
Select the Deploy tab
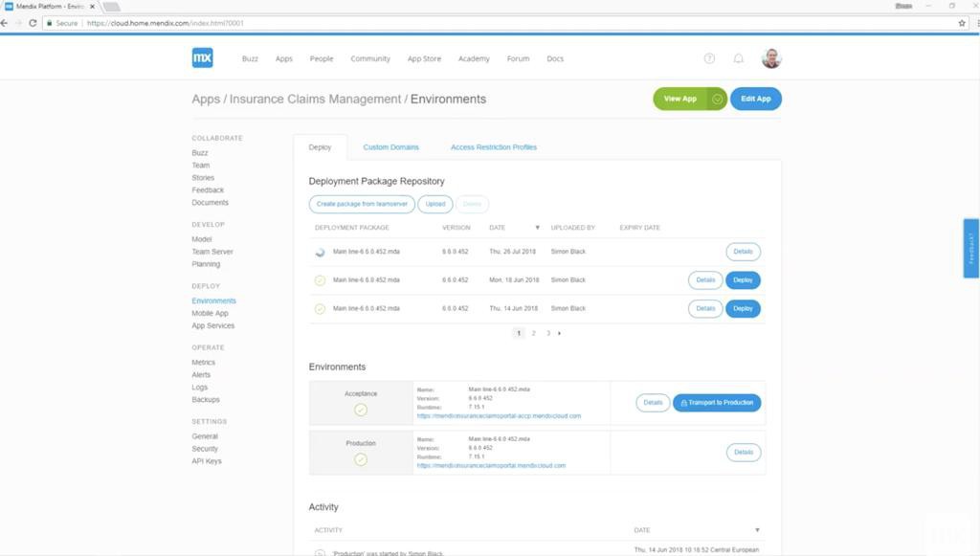(x=320, y=147)
